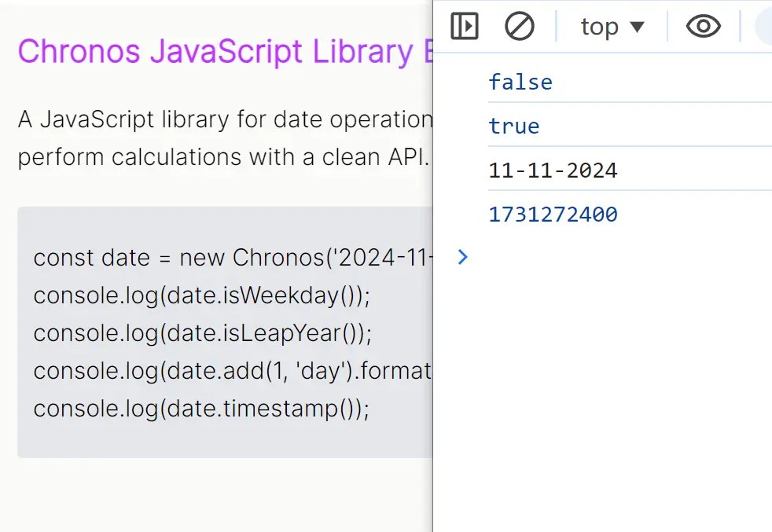
Task: Toggle the console sidebar panel icon
Action: 465,27
